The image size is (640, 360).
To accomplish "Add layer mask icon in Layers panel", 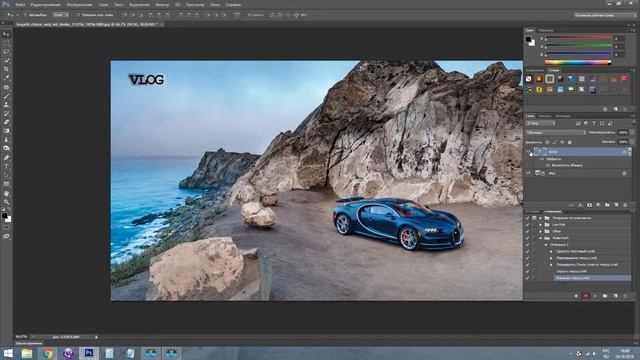I will pyautogui.click(x=589, y=205).
